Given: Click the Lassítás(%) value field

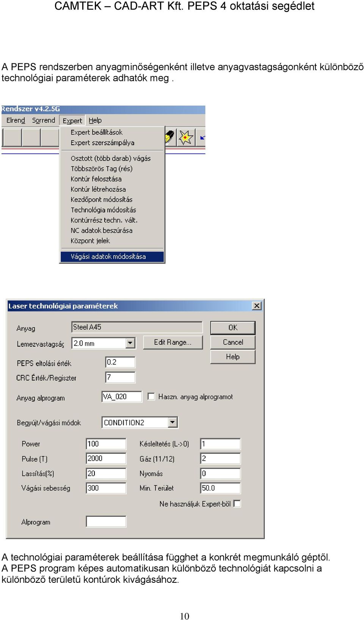Looking at the screenshot, I should (x=106, y=473).
